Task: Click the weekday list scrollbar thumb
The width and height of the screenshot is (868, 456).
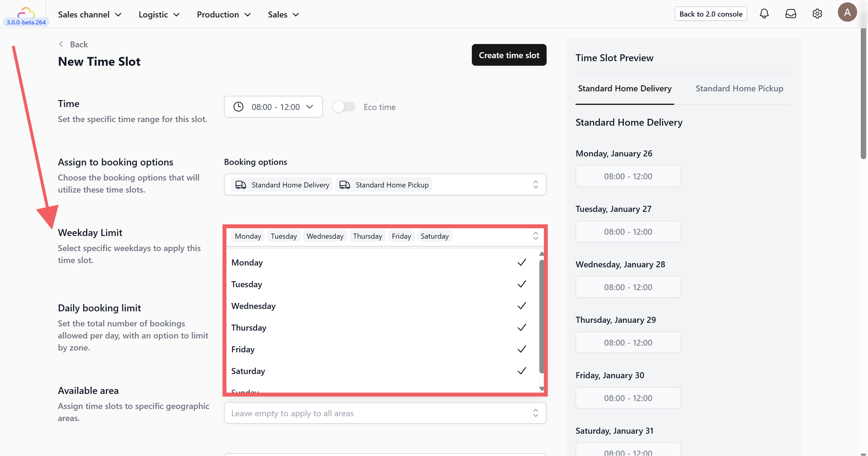Action: (541, 316)
